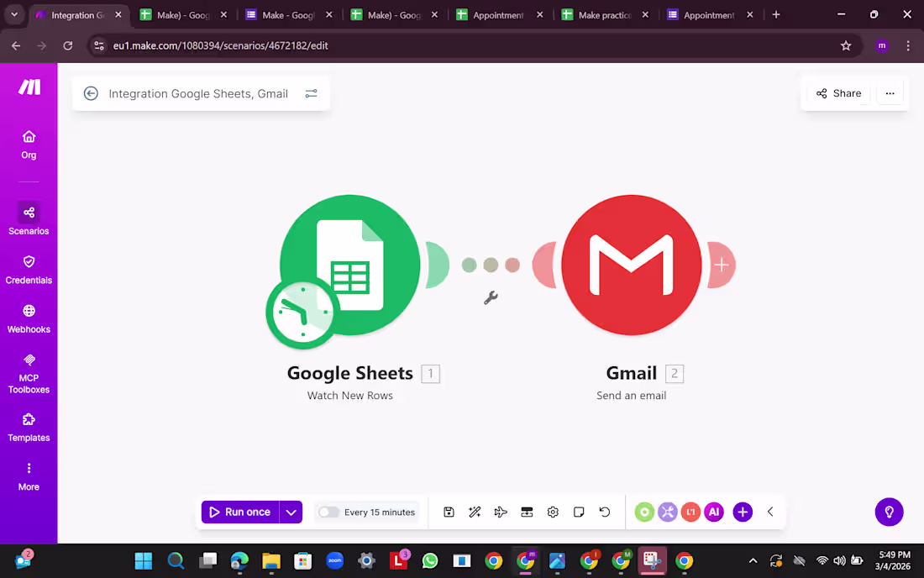Click the Run once button
The height and width of the screenshot is (578, 924).
pos(240,512)
